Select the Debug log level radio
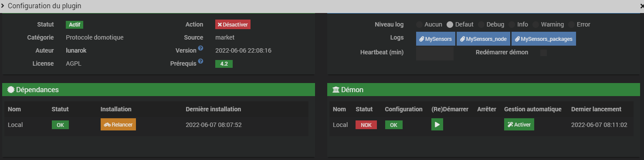The width and height of the screenshot is (644, 160). (481, 24)
